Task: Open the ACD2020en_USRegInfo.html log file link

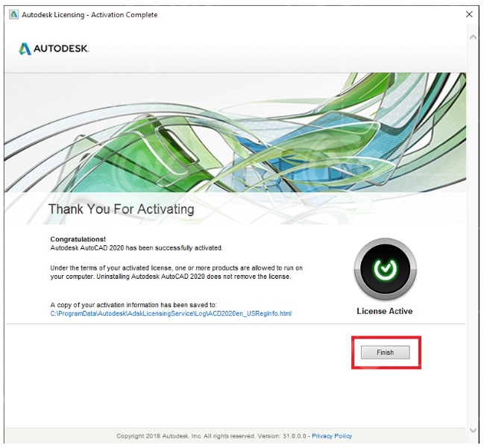Action: [171, 314]
